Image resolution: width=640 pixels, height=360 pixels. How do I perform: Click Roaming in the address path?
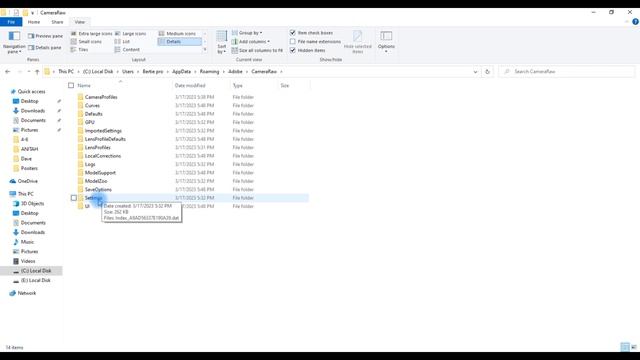pyautogui.click(x=209, y=71)
